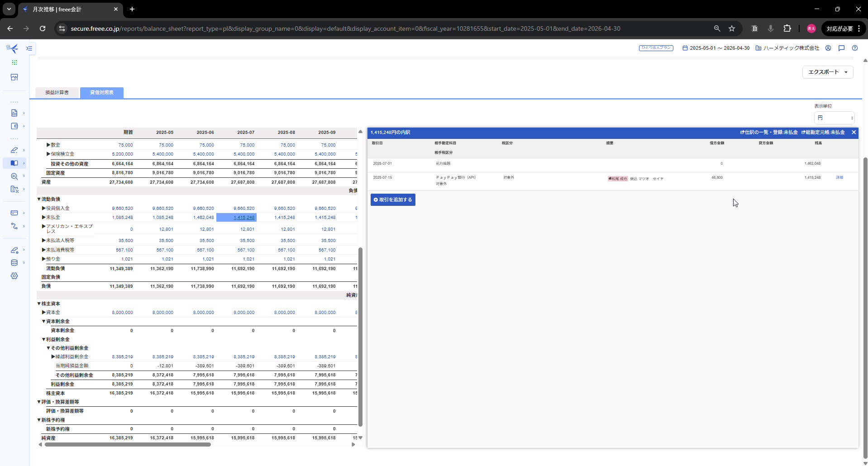The width and height of the screenshot is (868, 466).
Task: Close the 1,415,248円の内訳 detail panel
Action: pyautogui.click(x=854, y=133)
